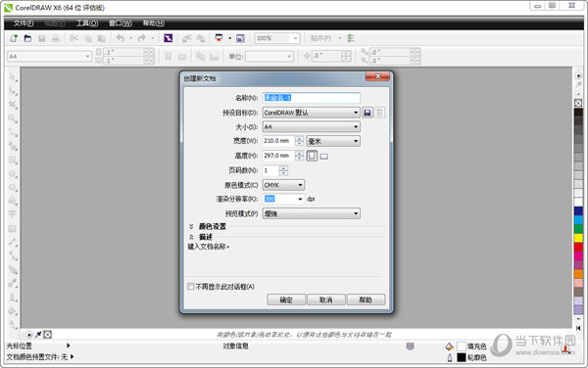Open the millimeters unit dropdown
Screen dimensions: 588x368
[333, 141]
